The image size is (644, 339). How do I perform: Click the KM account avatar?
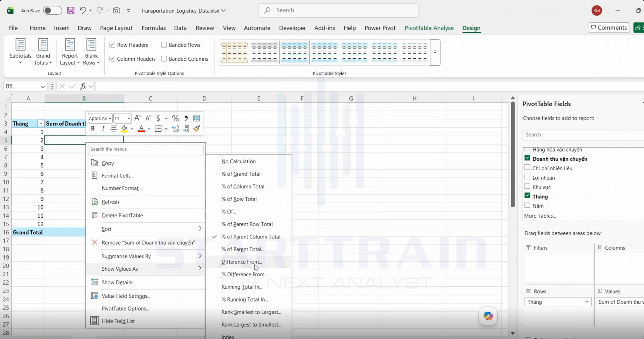597,10
